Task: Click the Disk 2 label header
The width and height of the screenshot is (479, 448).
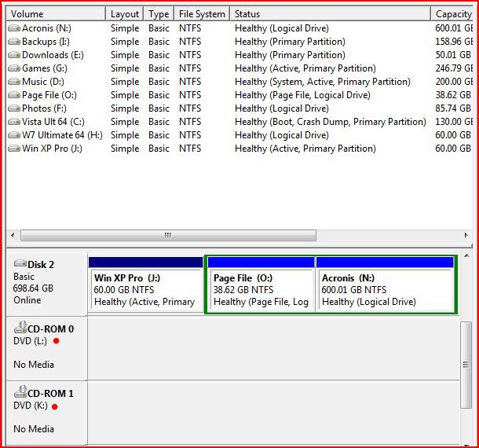Action: tap(41, 265)
